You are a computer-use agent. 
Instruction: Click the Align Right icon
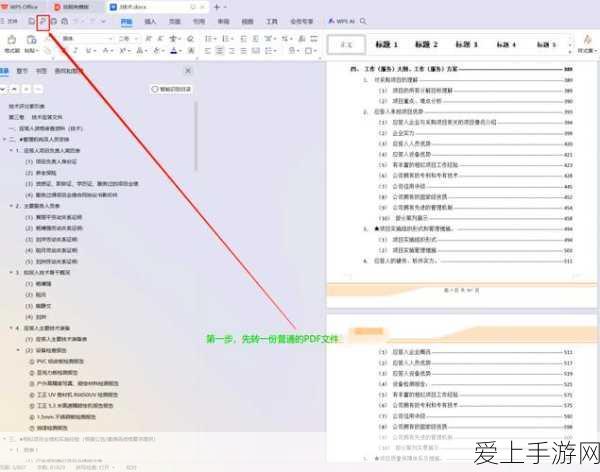pos(232,51)
